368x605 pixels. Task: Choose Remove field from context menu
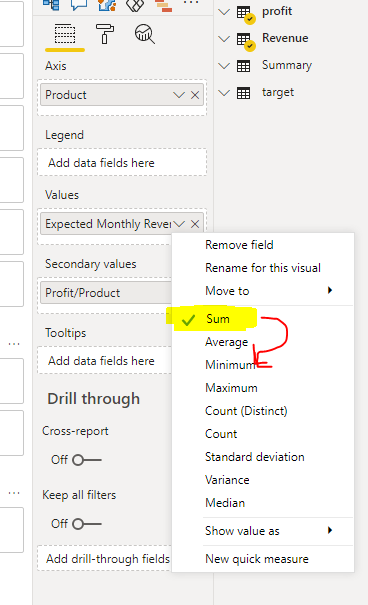pyautogui.click(x=239, y=245)
